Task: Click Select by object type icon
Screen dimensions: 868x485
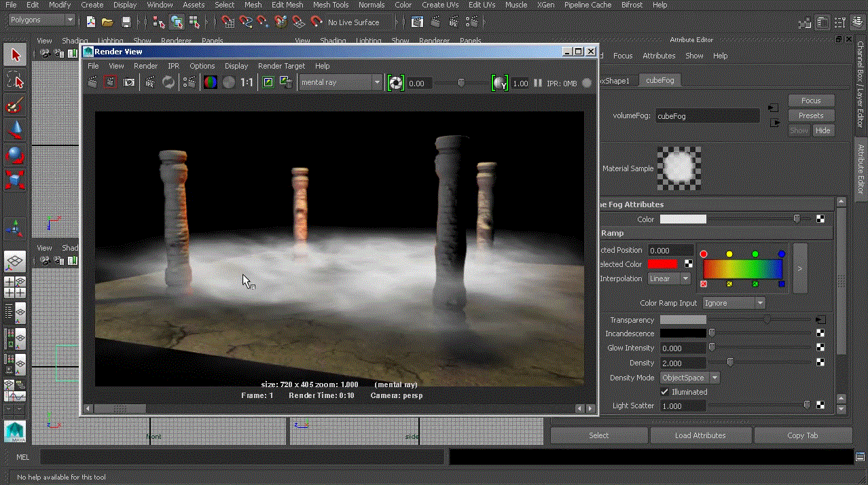Action: click(x=177, y=22)
